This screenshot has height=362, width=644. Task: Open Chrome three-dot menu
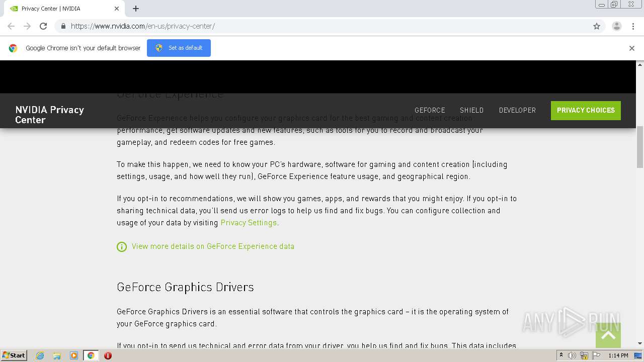[633, 26]
